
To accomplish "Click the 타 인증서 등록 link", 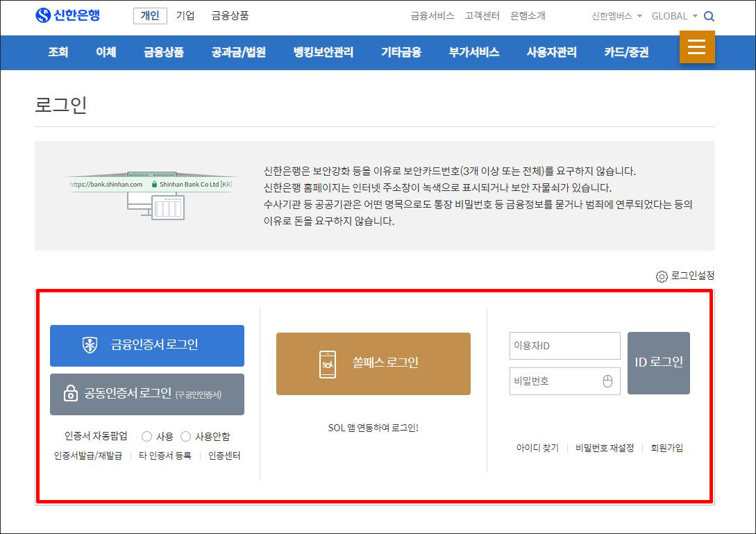I will [165, 456].
